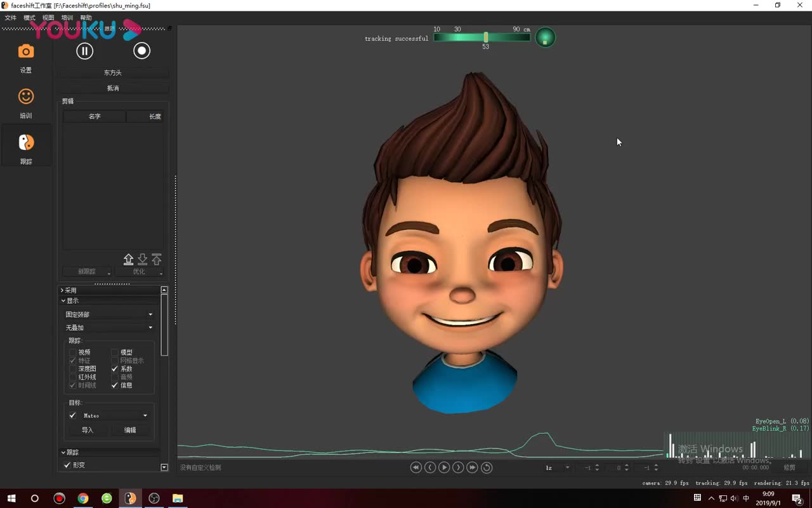Open the 文件 menu
The height and width of the screenshot is (508, 812).
coord(11,18)
